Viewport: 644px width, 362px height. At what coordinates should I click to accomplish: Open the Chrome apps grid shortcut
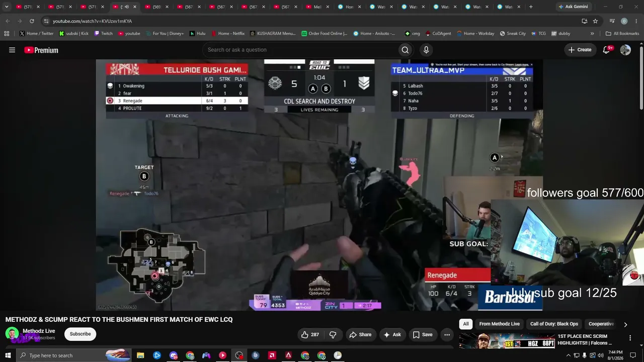pyautogui.click(x=7, y=34)
